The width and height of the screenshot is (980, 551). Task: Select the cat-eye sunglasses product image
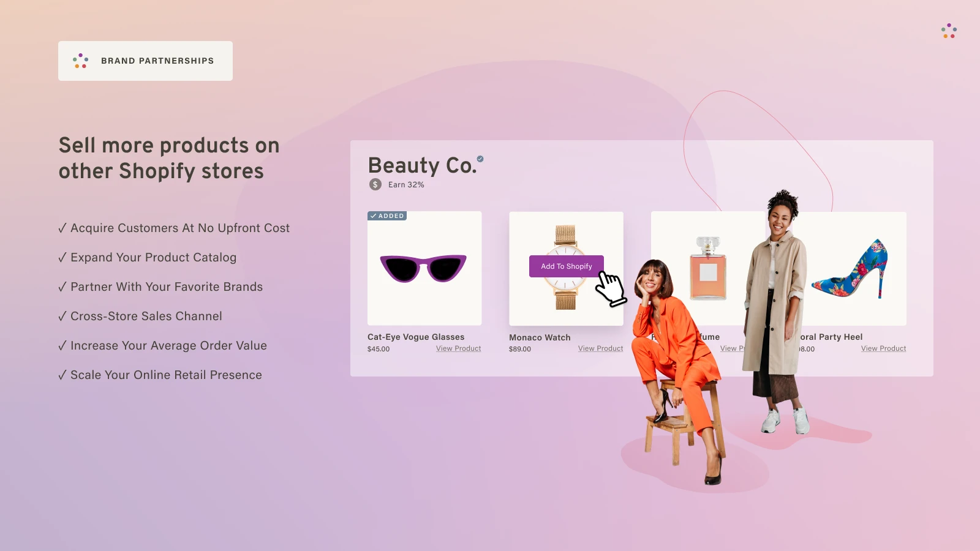424,268
